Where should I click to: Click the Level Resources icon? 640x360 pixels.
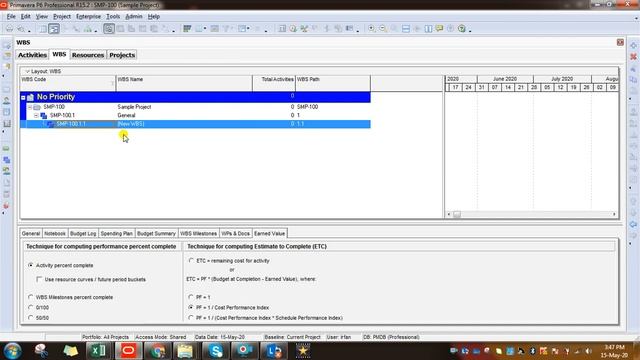304,29
